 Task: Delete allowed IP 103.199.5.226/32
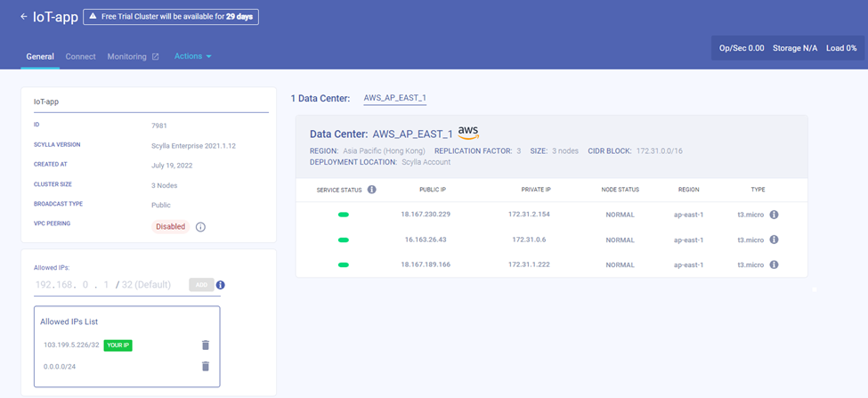[x=206, y=345]
